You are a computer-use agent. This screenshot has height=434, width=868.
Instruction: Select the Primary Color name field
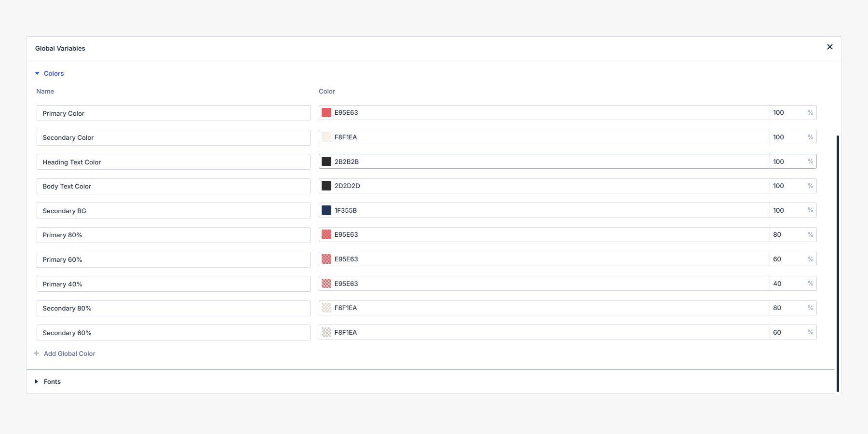coord(173,113)
